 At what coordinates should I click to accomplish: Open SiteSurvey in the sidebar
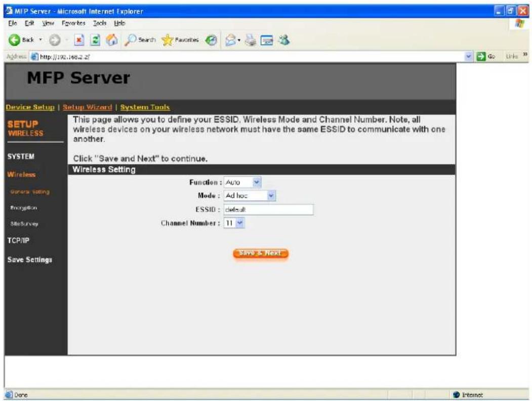(24, 224)
